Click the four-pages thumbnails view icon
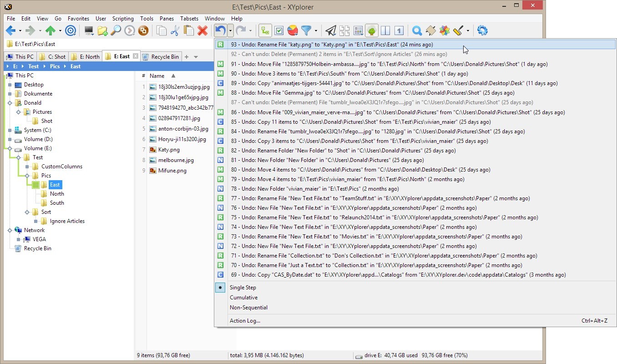 344,30
